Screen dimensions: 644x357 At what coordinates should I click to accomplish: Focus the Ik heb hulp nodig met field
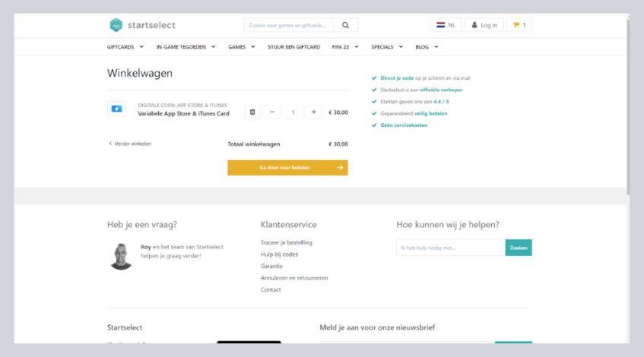click(451, 248)
